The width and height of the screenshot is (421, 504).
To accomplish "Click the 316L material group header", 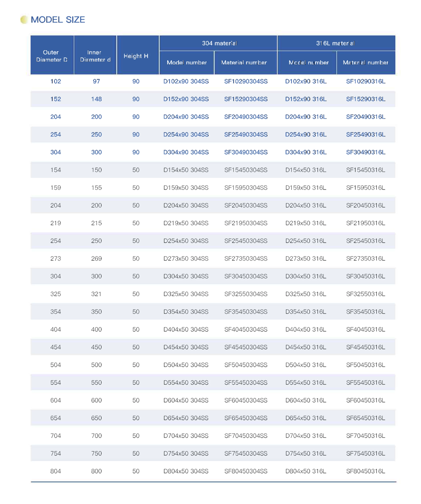I will 335,43.
